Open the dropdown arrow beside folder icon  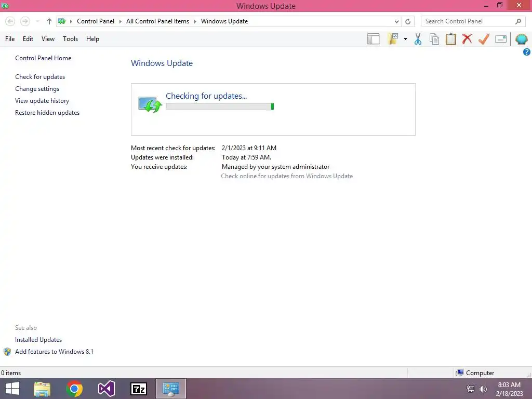click(405, 39)
